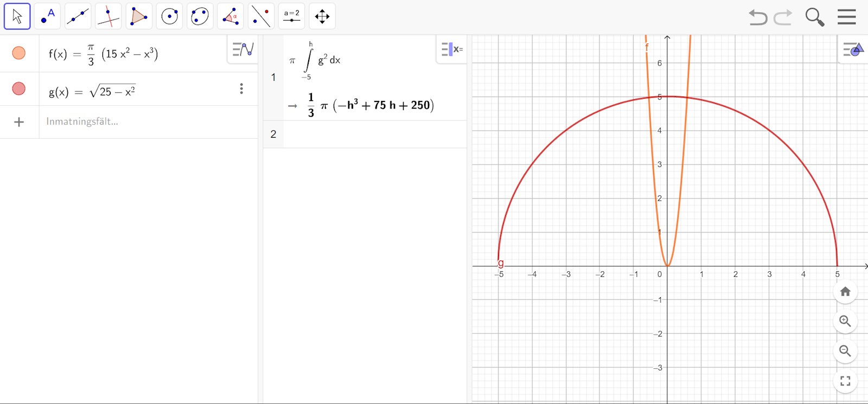Click the home button to reset view
This screenshot has height=404, width=868.
tap(845, 292)
